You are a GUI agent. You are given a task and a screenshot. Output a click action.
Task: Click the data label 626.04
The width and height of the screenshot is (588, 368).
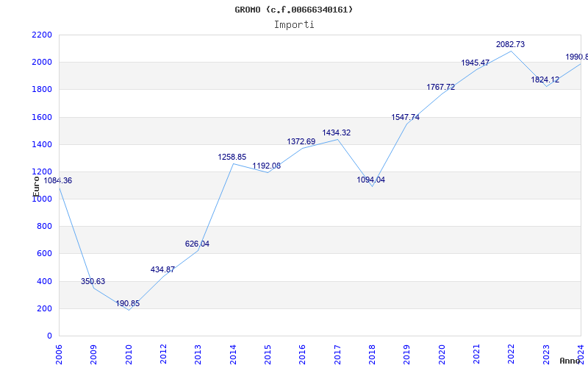[x=197, y=244]
